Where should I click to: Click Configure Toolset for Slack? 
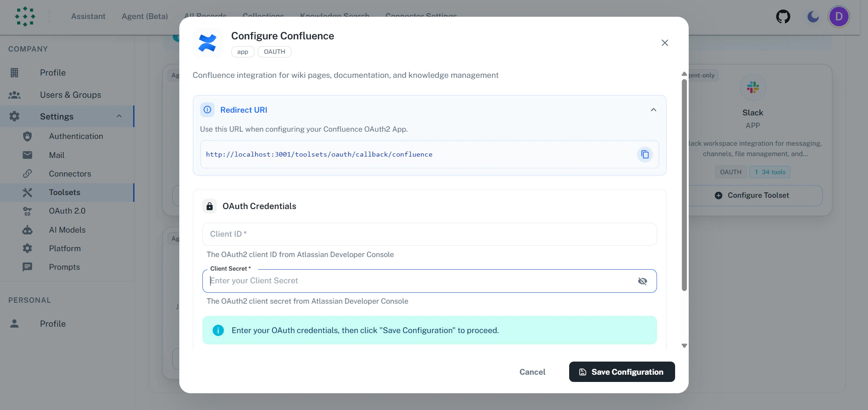(753, 195)
